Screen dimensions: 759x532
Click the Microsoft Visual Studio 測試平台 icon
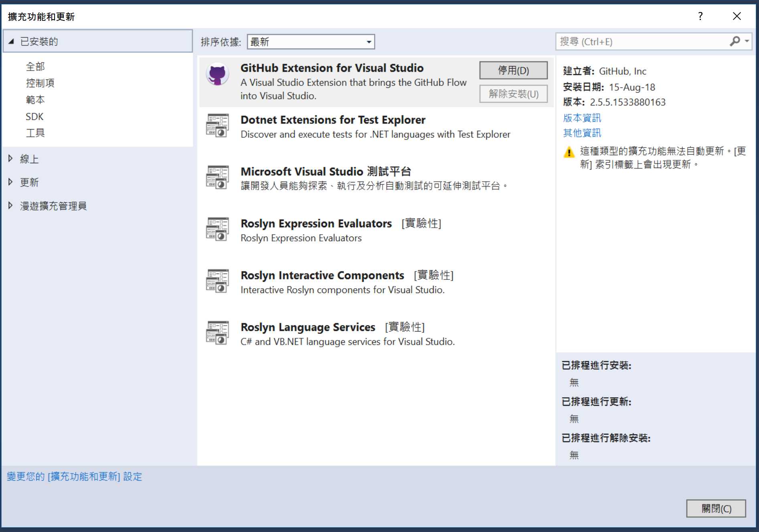point(217,177)
